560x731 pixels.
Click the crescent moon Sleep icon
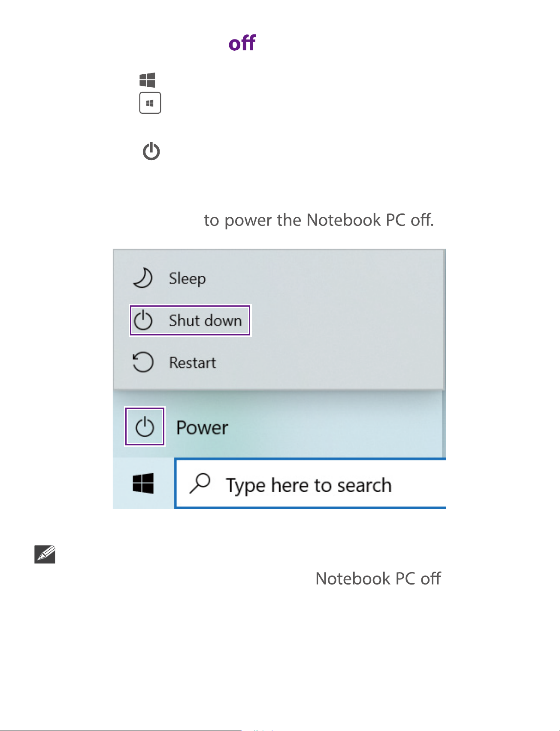click(x=142, y=278)
